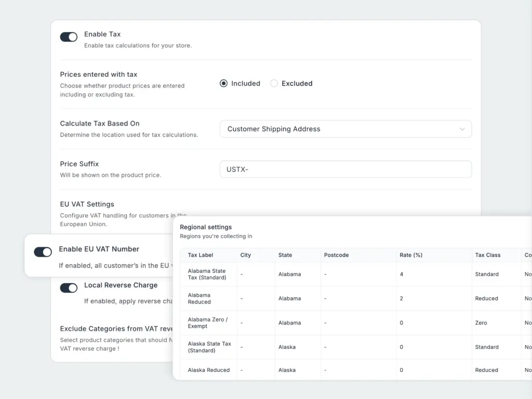Click the State column header

(285, 255)
